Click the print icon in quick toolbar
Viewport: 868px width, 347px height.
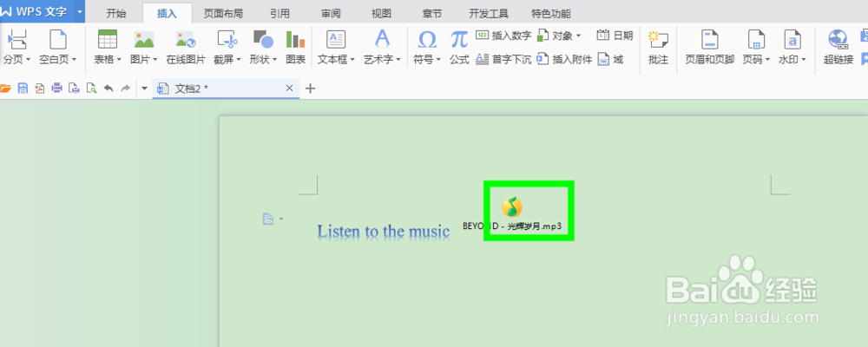pos(56,88)
